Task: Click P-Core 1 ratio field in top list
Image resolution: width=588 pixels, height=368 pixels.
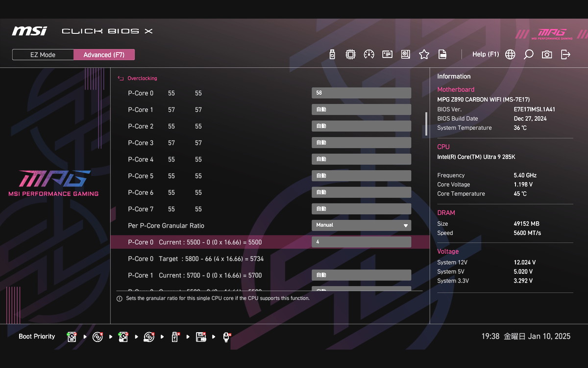Action: pos(361,109)
